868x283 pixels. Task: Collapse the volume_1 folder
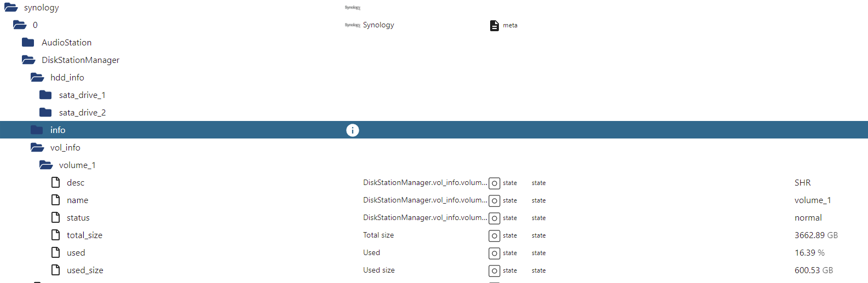(x=46, y=165)
